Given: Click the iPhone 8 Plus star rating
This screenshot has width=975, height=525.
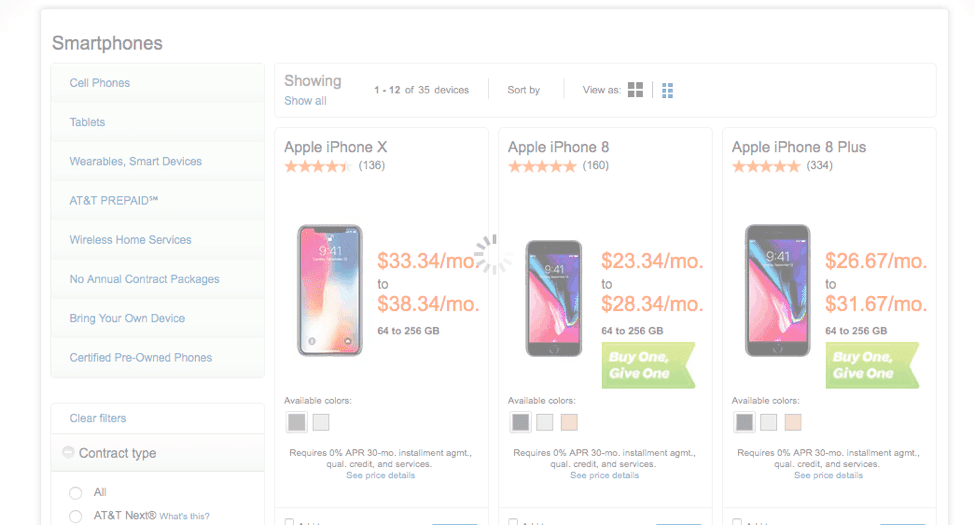Looking at the screenshot, I should tap(766, 166).
